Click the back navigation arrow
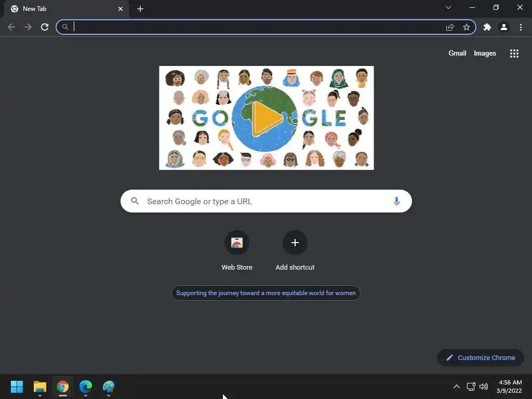The width and height of the screenshot is (532, 399). (x=11, y=27)
